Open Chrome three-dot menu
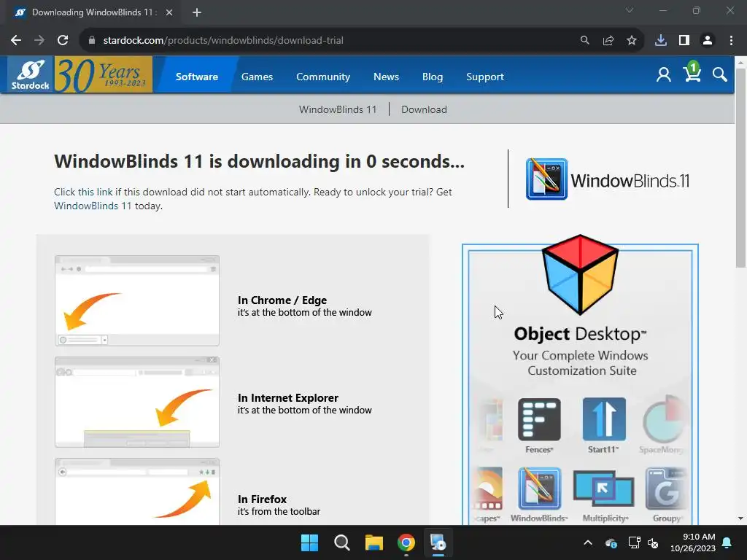 [731, 41]
